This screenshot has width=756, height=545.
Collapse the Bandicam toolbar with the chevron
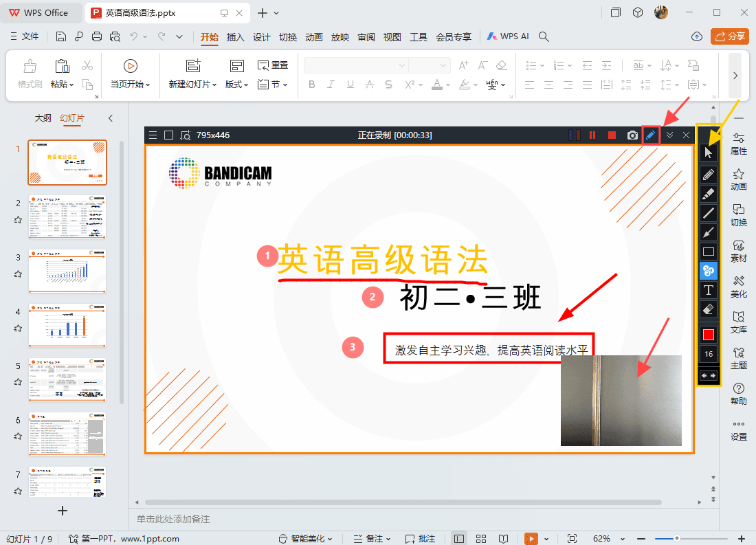click(669, 135)
